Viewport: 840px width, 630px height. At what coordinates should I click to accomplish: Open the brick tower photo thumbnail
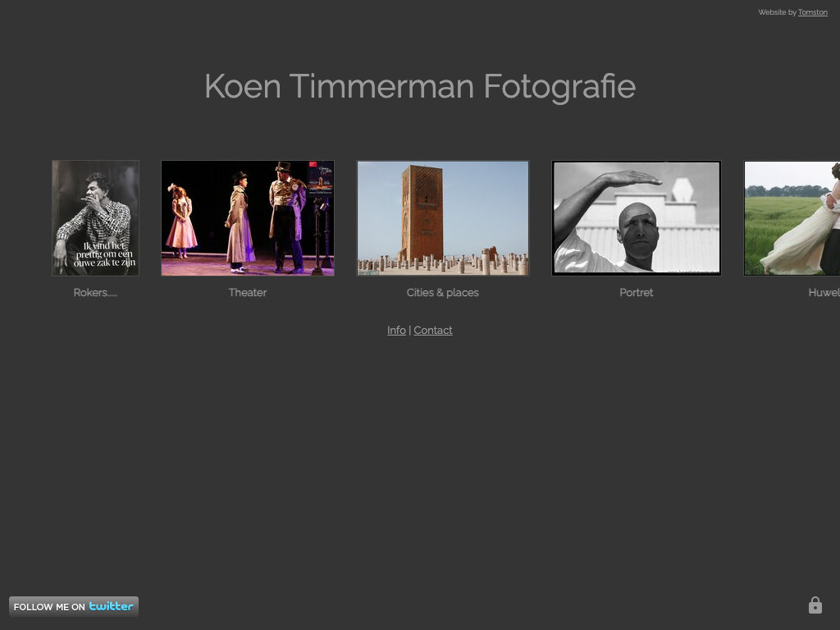(442, 217)
